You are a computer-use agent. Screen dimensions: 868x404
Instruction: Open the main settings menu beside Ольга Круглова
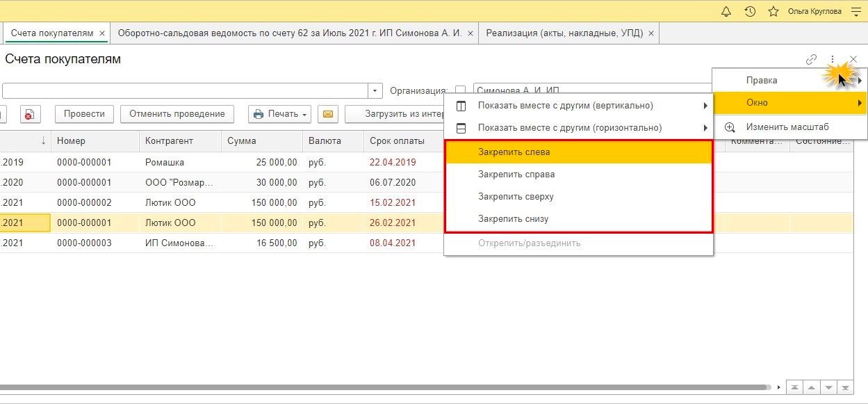(x=855, y=11)
